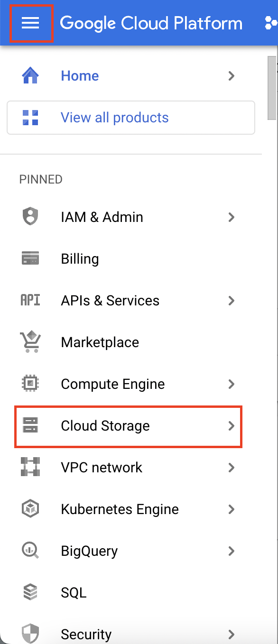The width and height of the screenshot is (278, 644).
Task: Expand the Kubernetes Engine submenu chevron
Action: tap(232, 509)
